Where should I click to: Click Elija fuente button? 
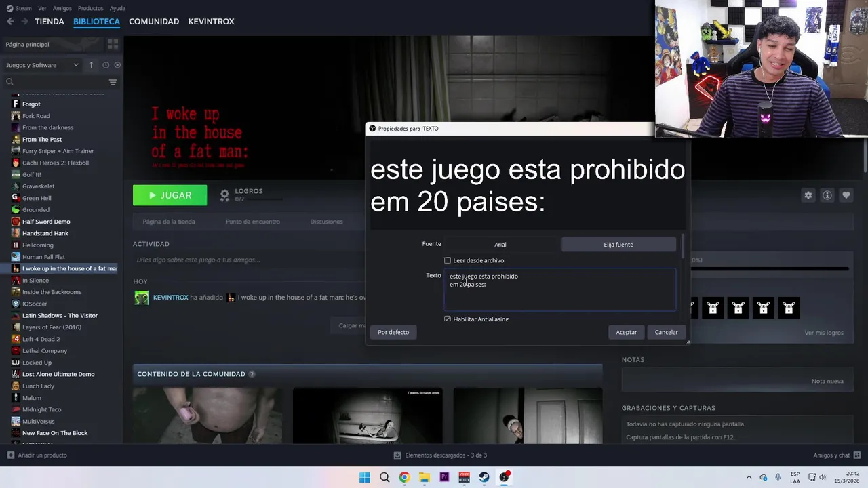click(x=618, y=245)
